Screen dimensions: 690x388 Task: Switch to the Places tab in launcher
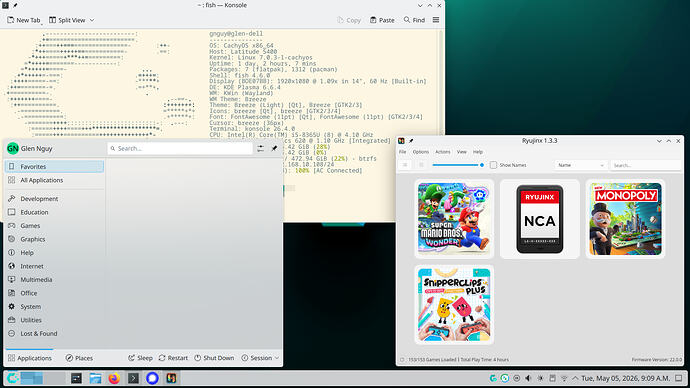pos(79,358)
